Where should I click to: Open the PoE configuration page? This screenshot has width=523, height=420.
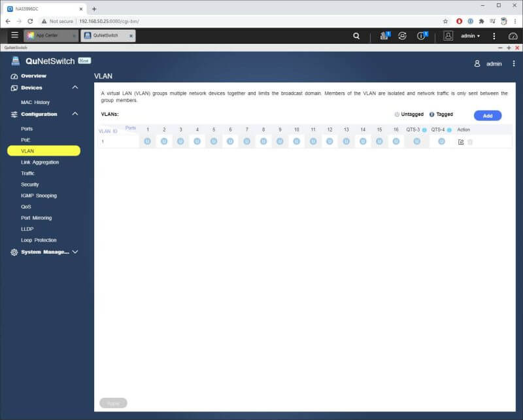[x=25, y=139]
